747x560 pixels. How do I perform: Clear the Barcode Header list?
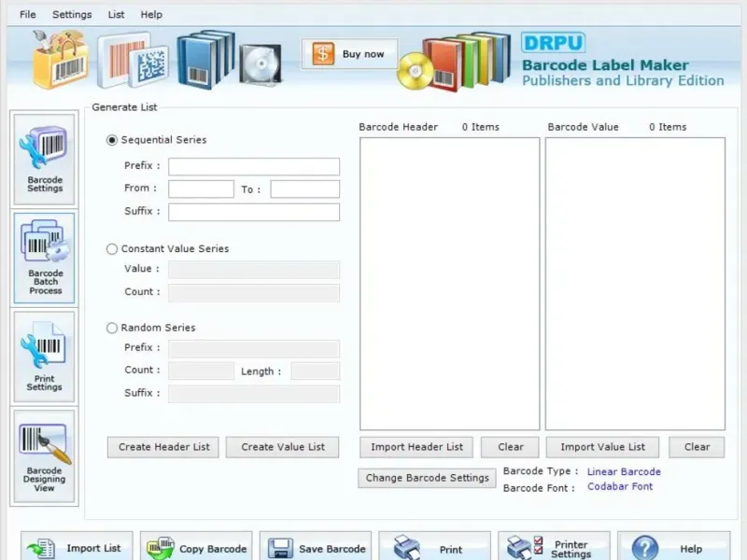click(x=510, y=447)
